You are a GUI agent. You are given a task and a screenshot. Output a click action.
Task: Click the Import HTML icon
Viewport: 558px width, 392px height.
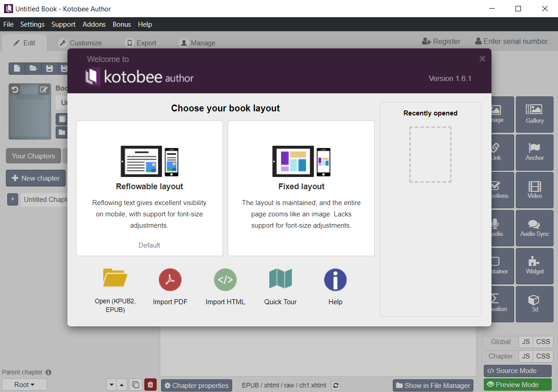tap(225, 280)
